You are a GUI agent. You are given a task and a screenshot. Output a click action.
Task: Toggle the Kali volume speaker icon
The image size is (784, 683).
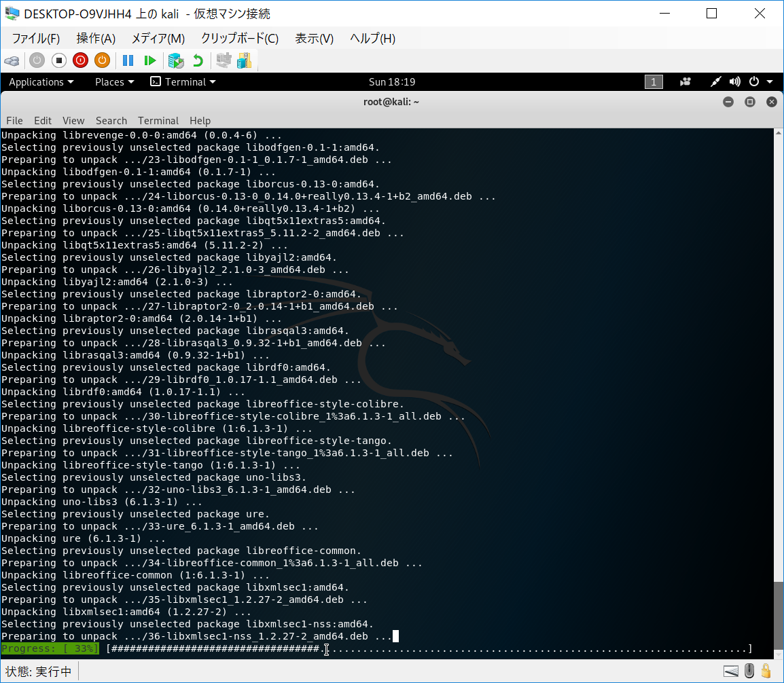click(734, 82)
